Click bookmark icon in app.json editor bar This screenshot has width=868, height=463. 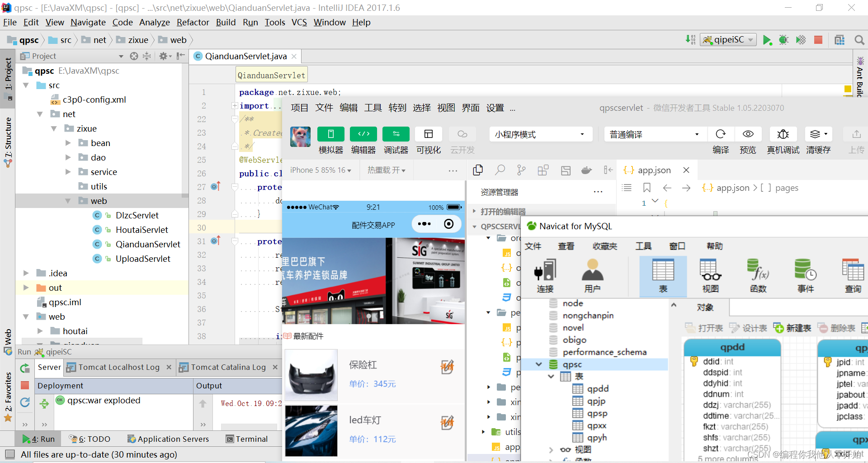(647, 188)
